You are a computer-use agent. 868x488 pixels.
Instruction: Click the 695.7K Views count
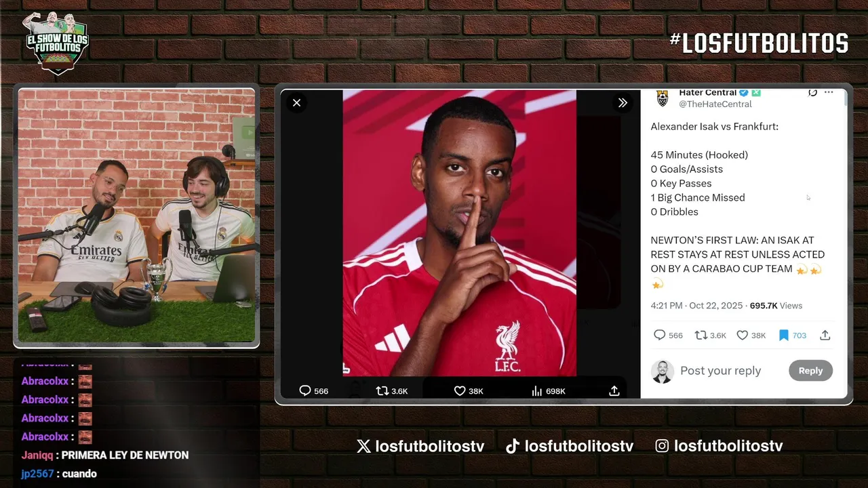click(776, 306)
